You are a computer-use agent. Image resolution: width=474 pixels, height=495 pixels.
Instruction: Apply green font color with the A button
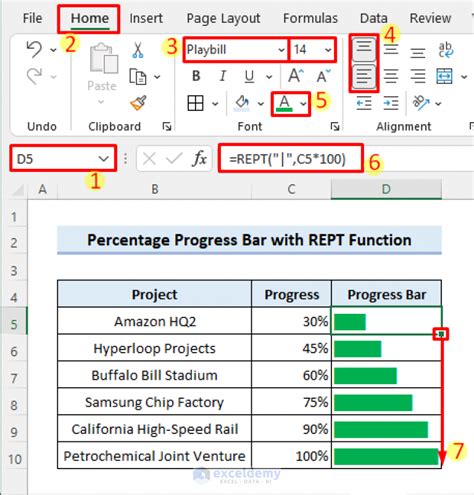(x=284, y=103)
